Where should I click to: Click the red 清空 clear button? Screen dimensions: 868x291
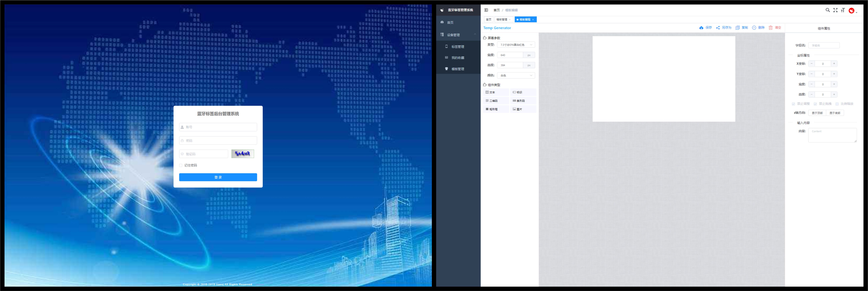tap(775, 28)
